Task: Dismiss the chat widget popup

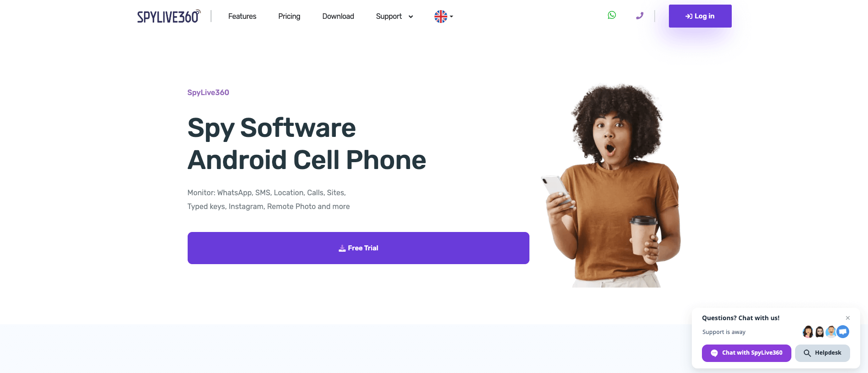Action: tap(848, 318)
